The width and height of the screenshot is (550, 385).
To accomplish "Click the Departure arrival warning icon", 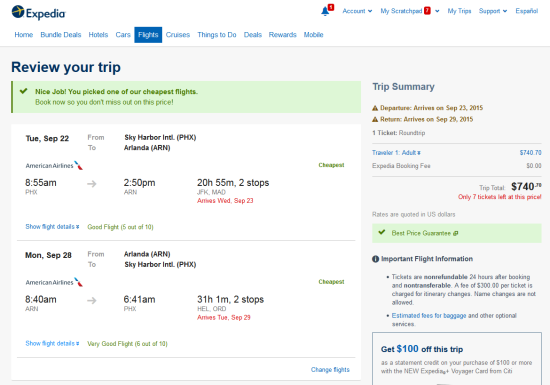I will (x=375, y=108).
